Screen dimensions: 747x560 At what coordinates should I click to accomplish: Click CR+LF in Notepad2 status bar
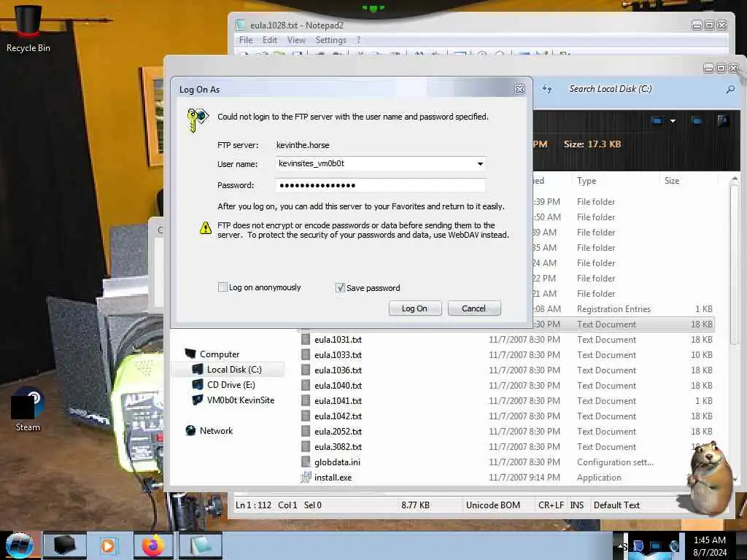pos(551,505)
